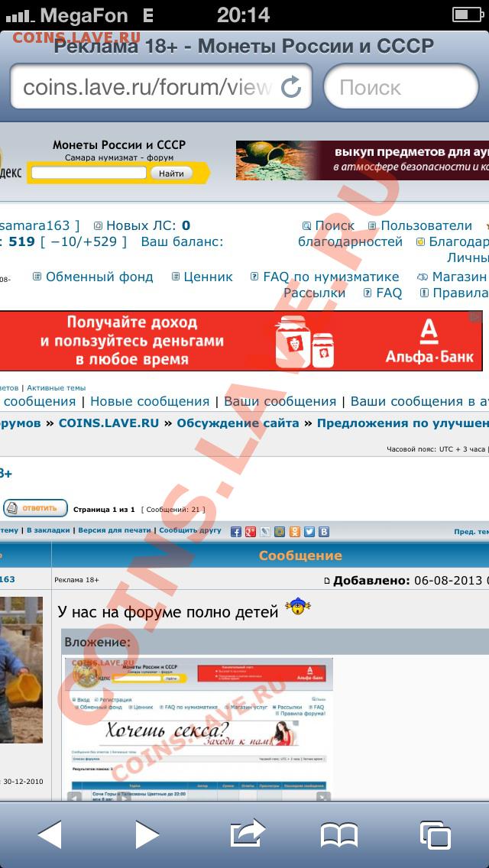
Task: Click the Сообщить другу link
Action: 190,530
